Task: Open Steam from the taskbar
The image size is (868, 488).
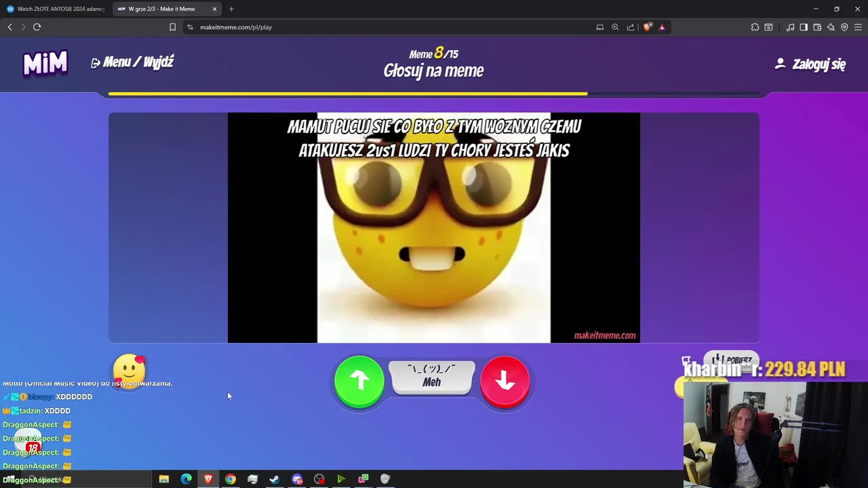Action: 275,479
